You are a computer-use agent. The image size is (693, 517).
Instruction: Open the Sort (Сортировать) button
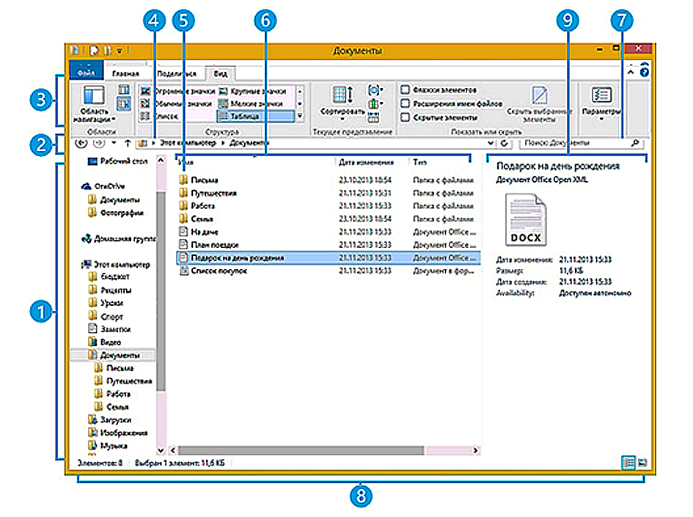pos(342,104)
